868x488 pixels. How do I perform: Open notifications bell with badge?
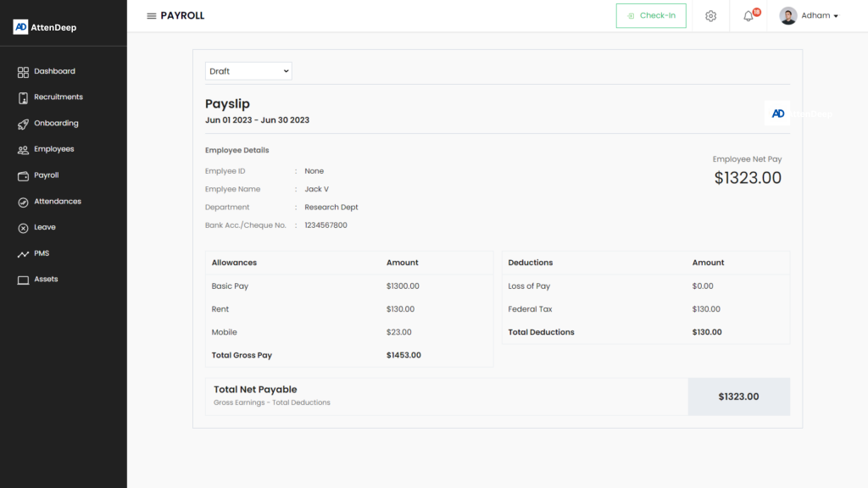(748, 16)
